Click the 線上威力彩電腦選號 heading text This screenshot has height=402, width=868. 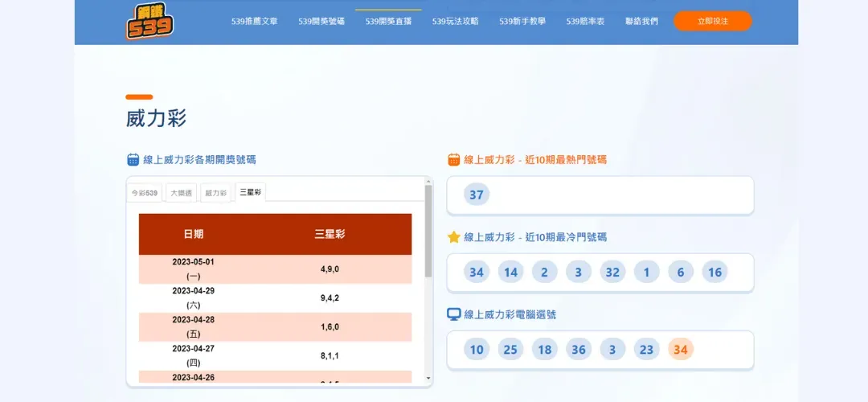[x=510, y=314]
